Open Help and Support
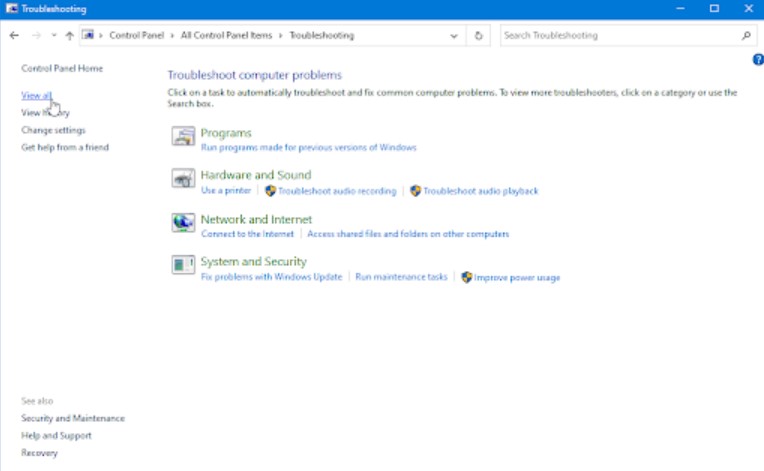 tap(56, 435)
